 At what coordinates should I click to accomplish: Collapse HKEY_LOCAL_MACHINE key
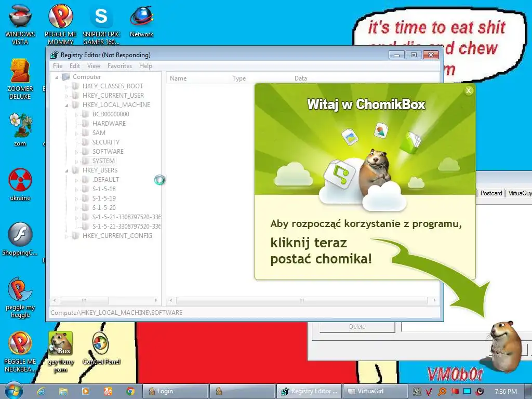[67, 105]
